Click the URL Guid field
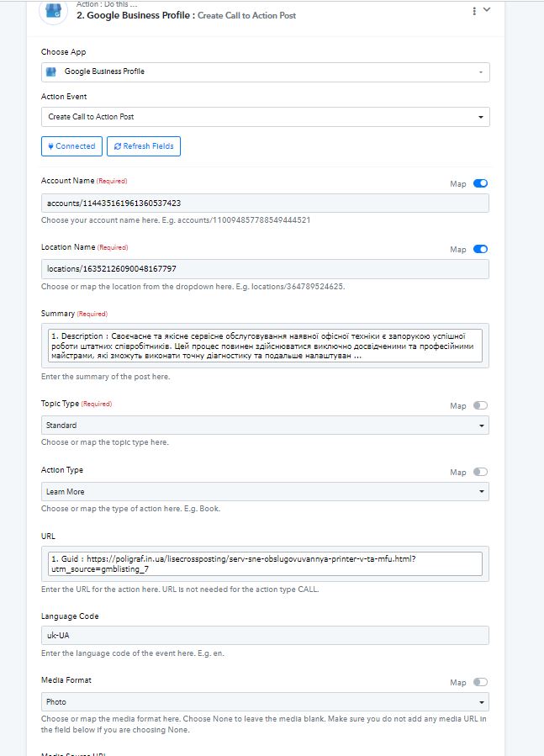Image resolution: width=544 pixels, height=756 pixels. 265,564
